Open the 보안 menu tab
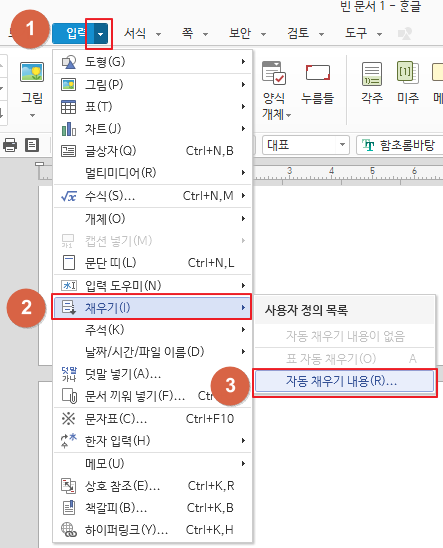The image size is (443, 548). 240,34
